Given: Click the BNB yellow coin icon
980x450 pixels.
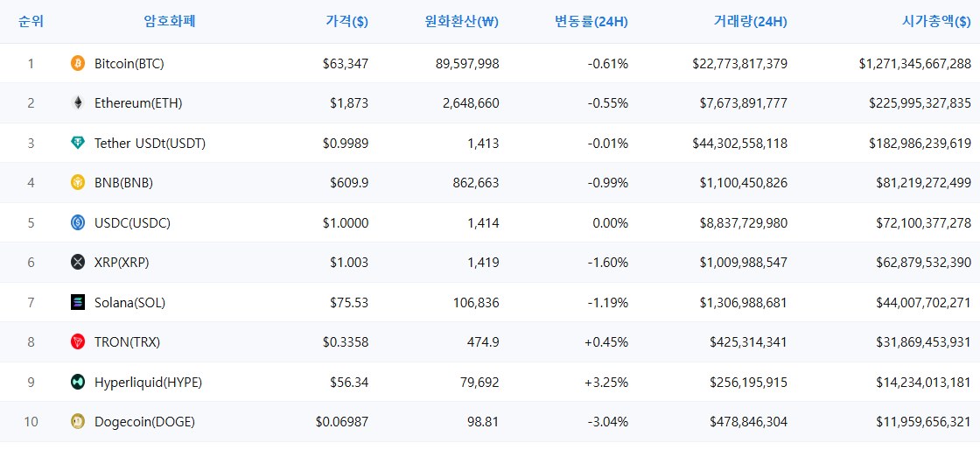Looking at the screenshot, I should click(x=78, y=182).
